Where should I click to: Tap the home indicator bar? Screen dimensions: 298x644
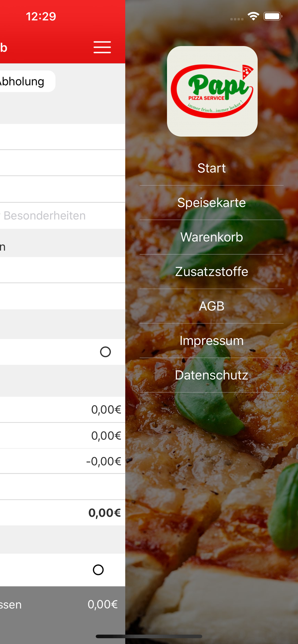(149, 636)
